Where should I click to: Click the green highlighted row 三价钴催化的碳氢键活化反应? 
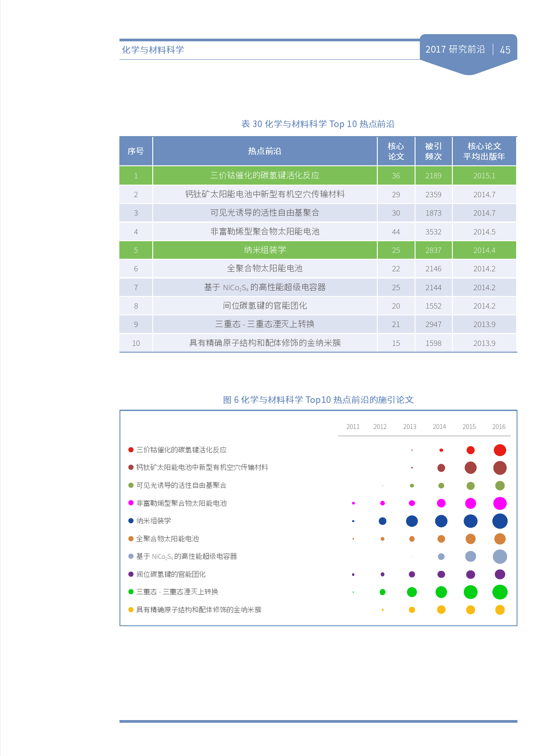tap(265, 176)
